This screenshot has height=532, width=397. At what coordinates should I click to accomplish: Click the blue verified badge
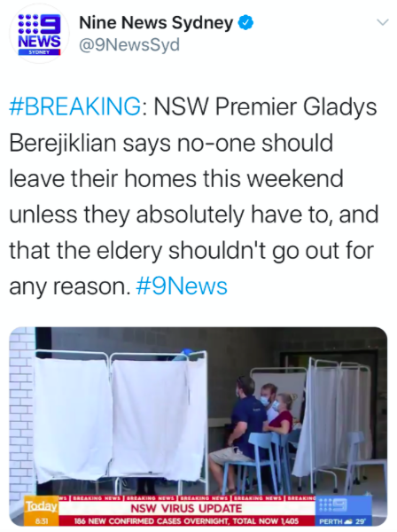click(245, 23)
